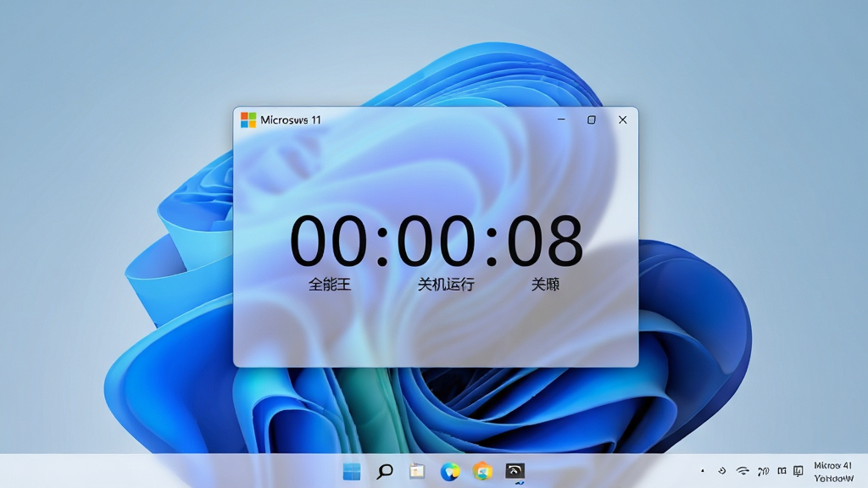Click the "Microsws 11" window title text
The width and height of the screenshot is (868, 488).
pyautogui.click(x=291, y=120)
